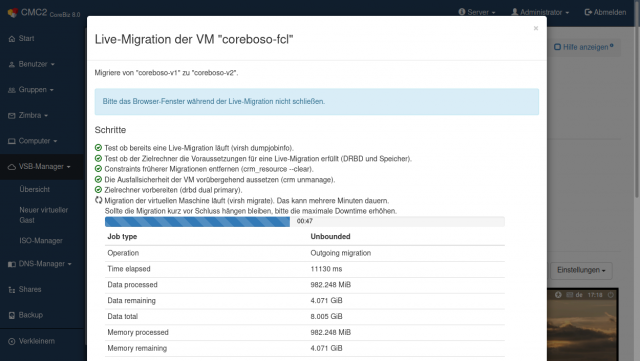Click the CoreBiz 8.0 brand text
This screenshot has width=640, height=361.
[65, 15]
